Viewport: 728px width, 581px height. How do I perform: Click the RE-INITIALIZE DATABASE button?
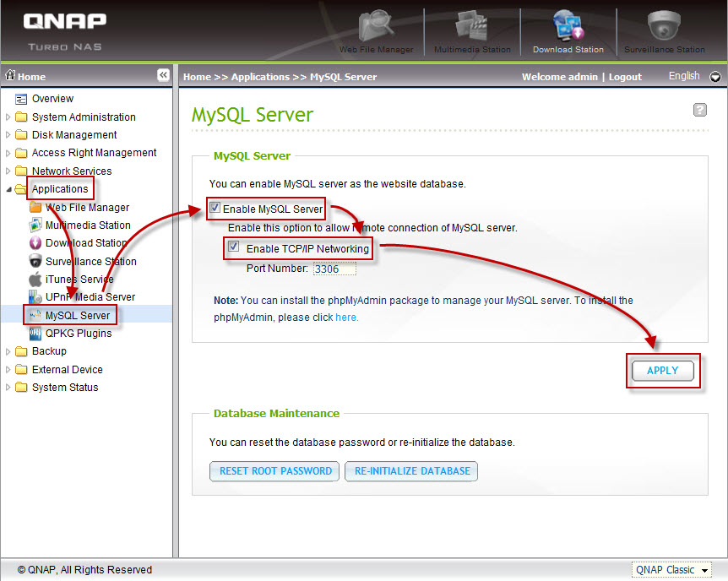pos(411,471)
